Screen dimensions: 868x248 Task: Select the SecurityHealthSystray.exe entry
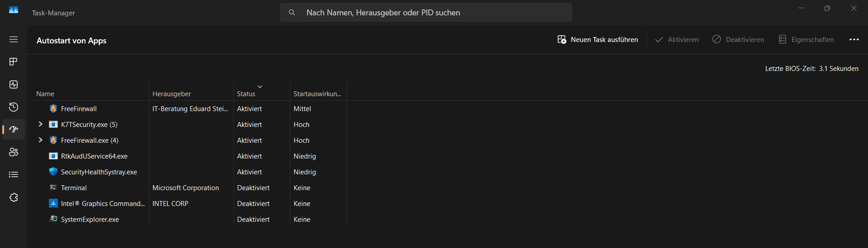point(99,172)
